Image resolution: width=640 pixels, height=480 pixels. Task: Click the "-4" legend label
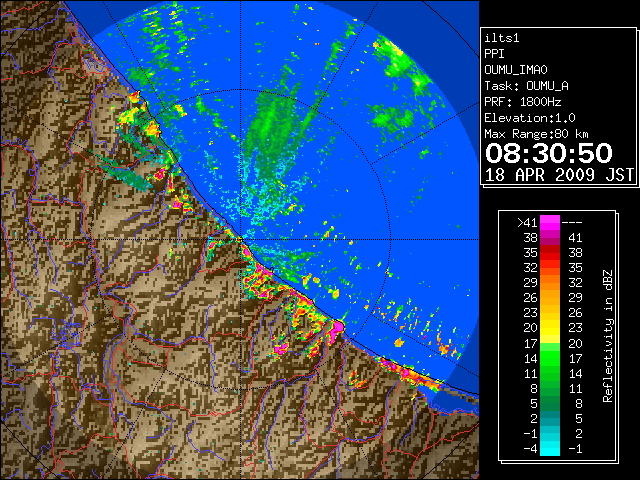click(x=530, y=449)
